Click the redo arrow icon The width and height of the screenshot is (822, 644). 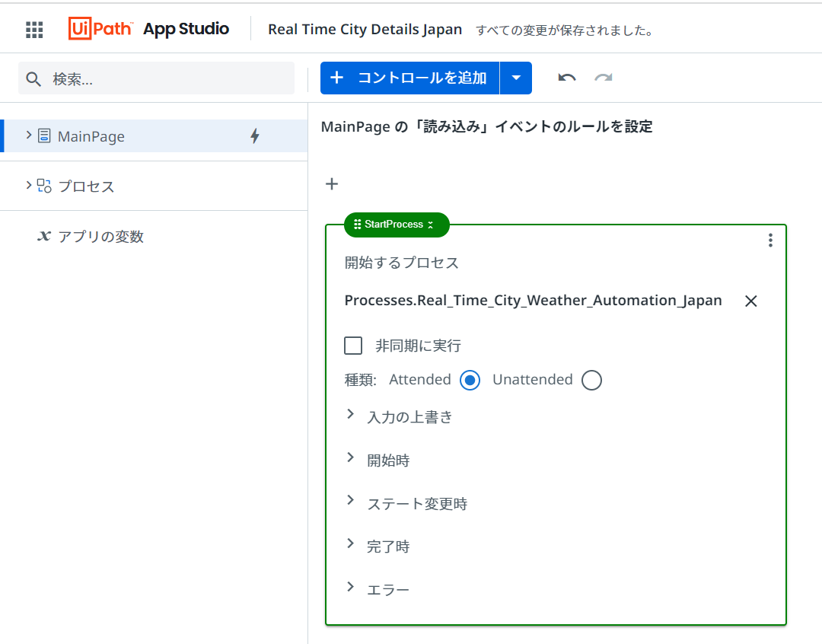[604, 78]
